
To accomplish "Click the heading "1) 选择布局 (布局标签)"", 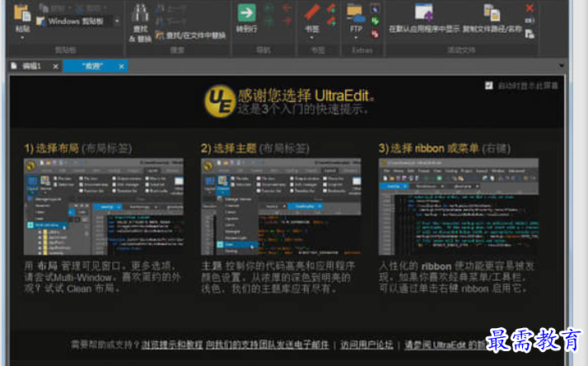I will tap(78, 148).
